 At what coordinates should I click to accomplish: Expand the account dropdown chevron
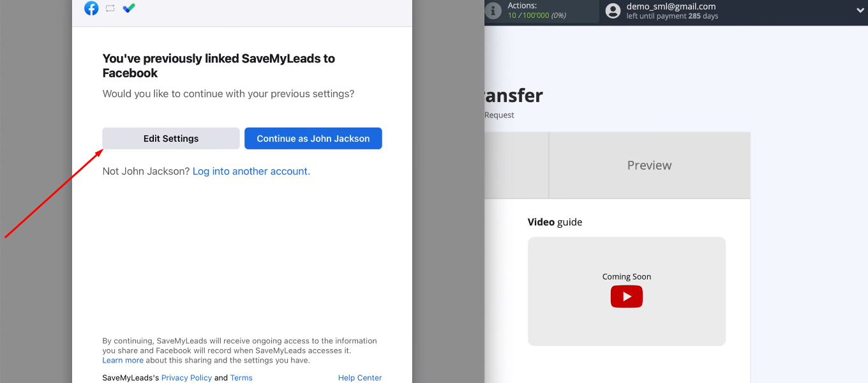point(860,11)
